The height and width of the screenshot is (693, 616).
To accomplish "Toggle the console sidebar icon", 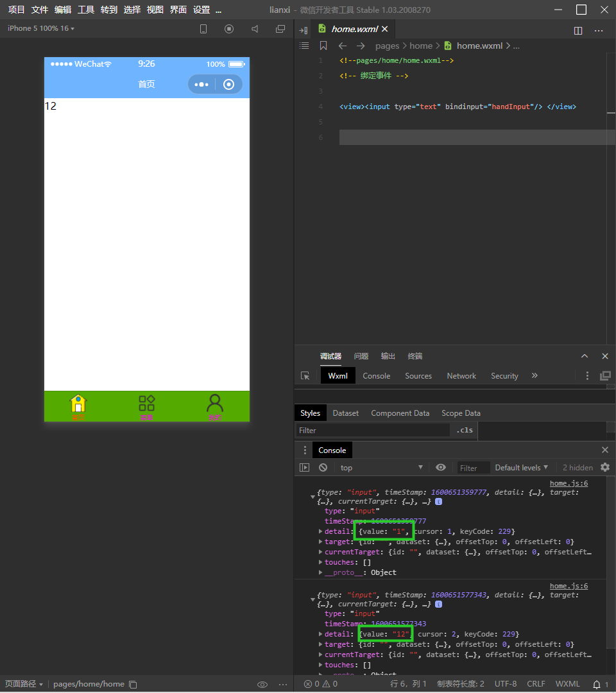I will [x=304, y=468].
